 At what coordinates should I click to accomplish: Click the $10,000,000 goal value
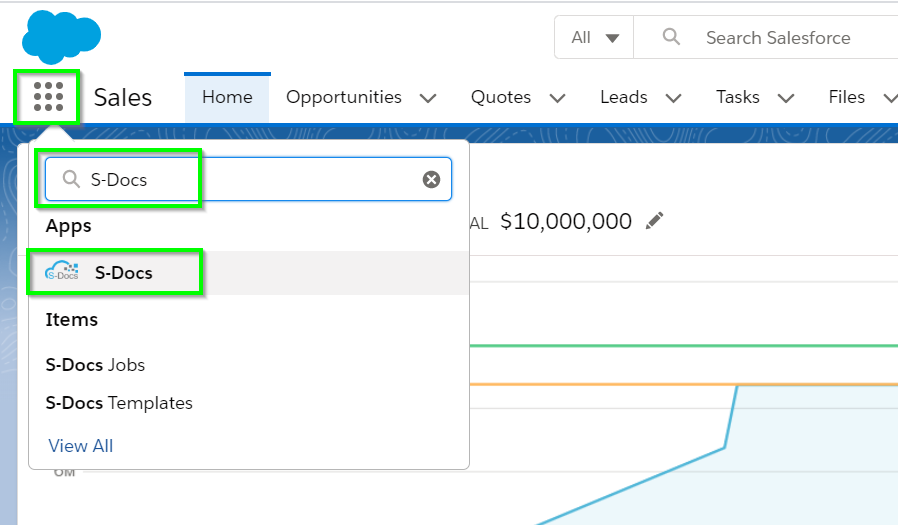tap(566, 221)
